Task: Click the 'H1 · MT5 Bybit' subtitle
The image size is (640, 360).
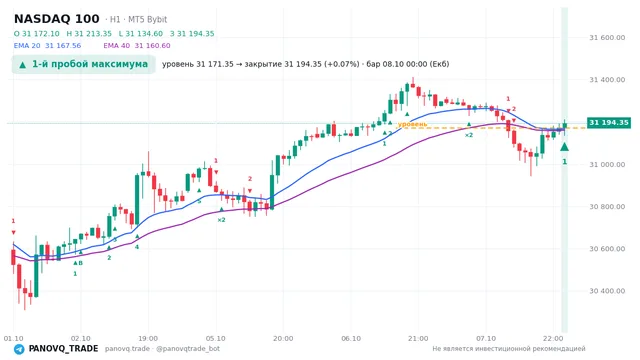Action: coord(138,19)
